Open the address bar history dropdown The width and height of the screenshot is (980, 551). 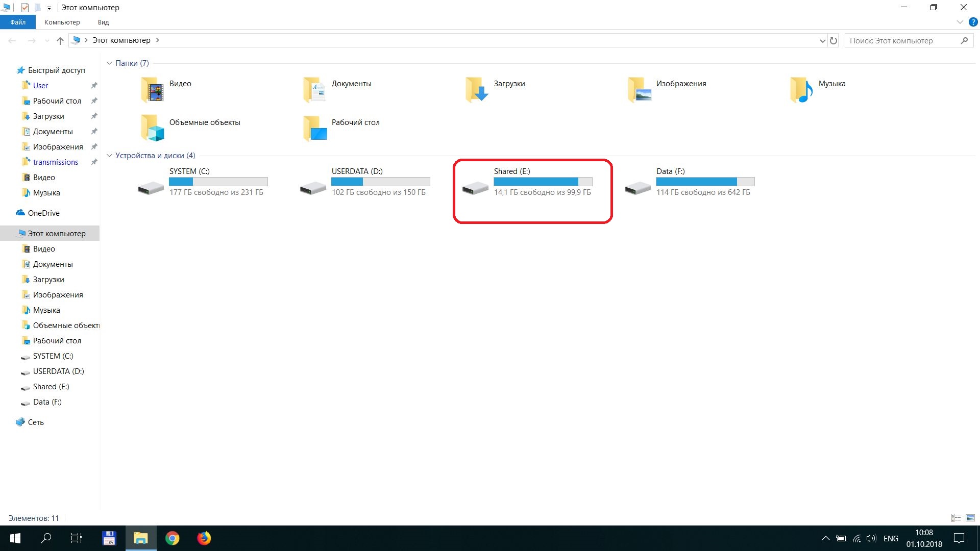[x=822, y=40]
